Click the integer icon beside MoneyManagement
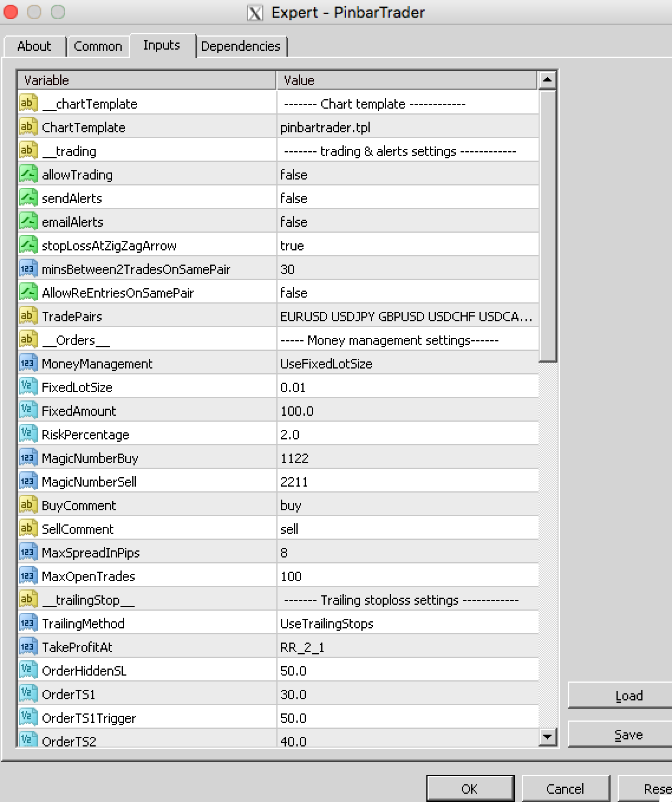The height and width of the screenshot is (802, 672). coord(28,363)
